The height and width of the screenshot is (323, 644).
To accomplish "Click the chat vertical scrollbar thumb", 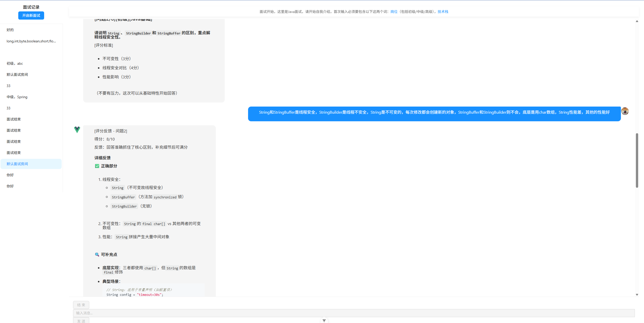I will pyautogui.click(x=637, y=160).
